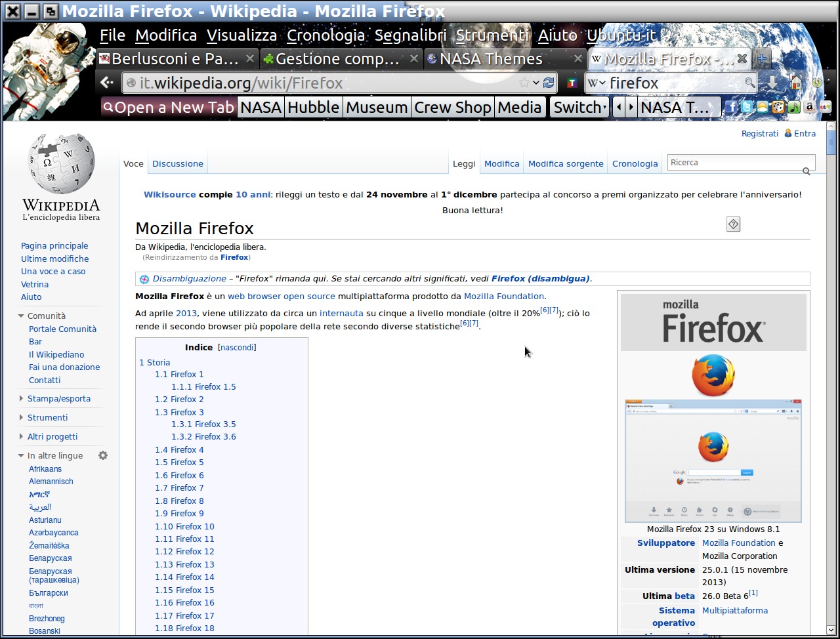Open the Downloads arrow button
Viewport: 840px width, 639px height.
(x=772, y=83)
